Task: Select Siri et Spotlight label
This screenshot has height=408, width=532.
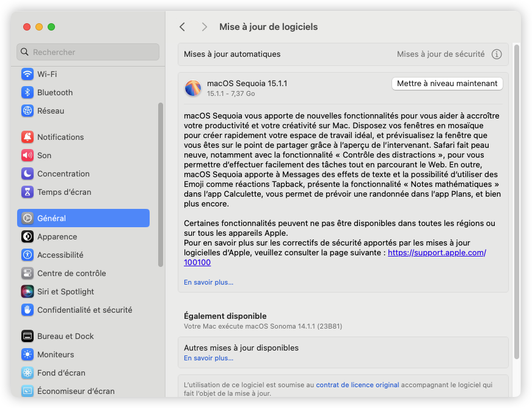Action: pyautogui.click(x=65, y=292)
